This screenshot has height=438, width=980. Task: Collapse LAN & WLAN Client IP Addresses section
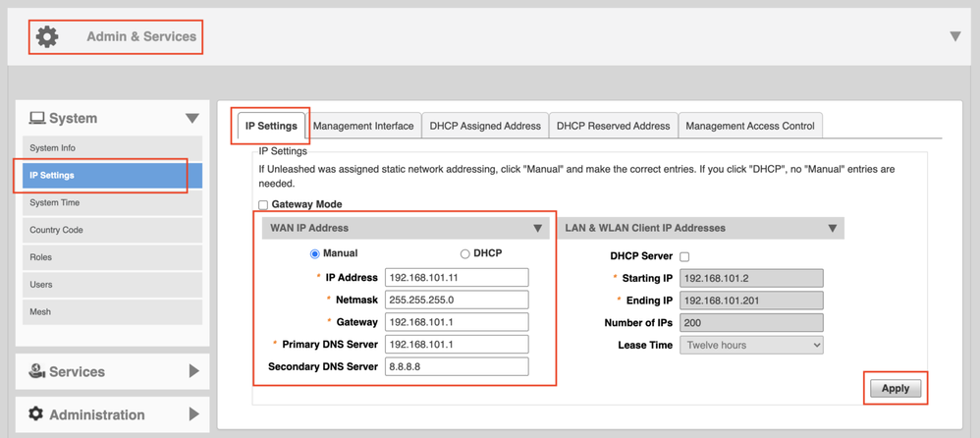(x=832, y=228)
